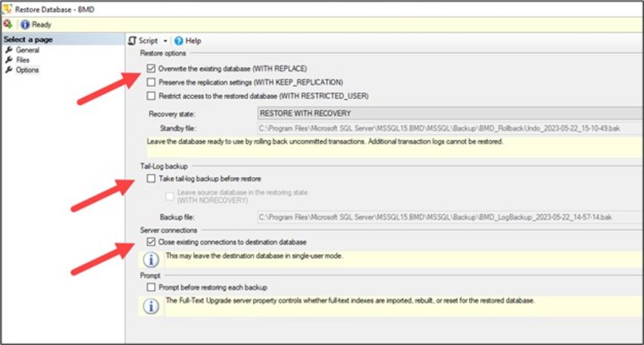The image size is (644, 345).
Task: Enable Take tail-log backup before restore
Action: [151, 178]
